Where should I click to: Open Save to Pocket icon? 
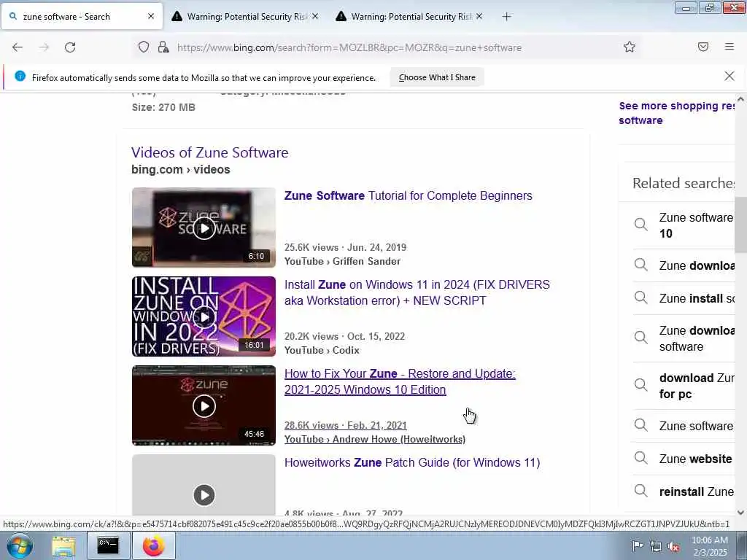703,47
